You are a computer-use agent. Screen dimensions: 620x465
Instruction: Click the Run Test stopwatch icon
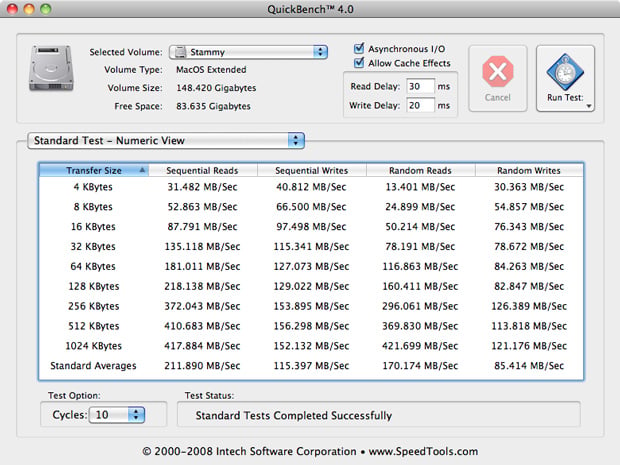coord(565,72)
